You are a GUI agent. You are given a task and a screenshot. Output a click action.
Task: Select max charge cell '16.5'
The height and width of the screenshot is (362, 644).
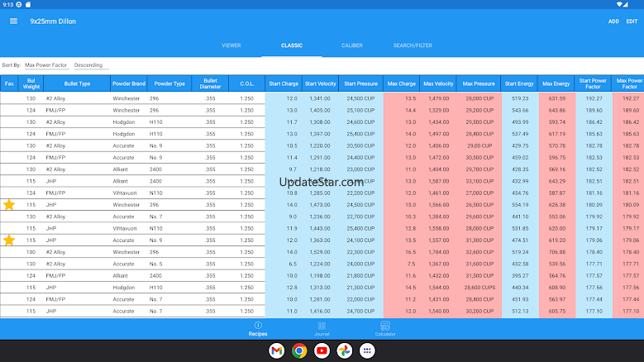click(411, 252)
